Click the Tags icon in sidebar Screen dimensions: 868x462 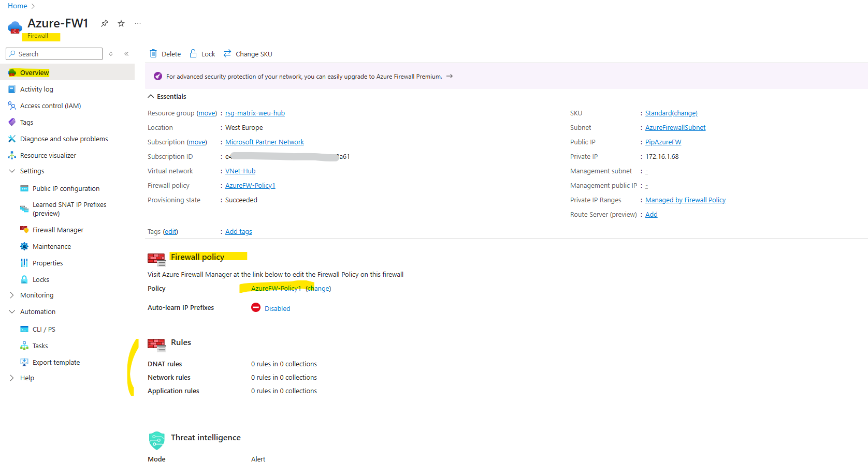12,122
